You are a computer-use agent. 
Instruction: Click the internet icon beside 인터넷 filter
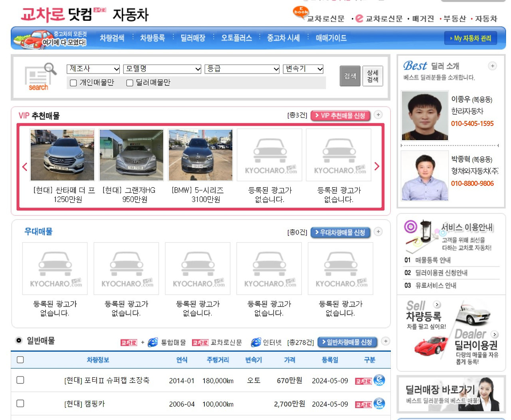256,343
